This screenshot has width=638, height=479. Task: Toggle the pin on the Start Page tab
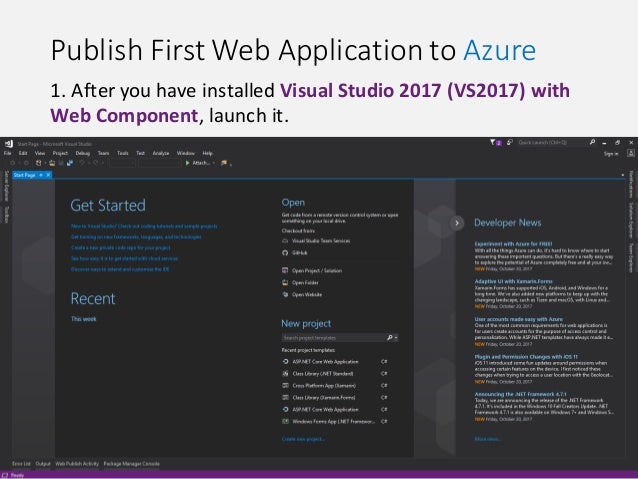coord(41,175)
